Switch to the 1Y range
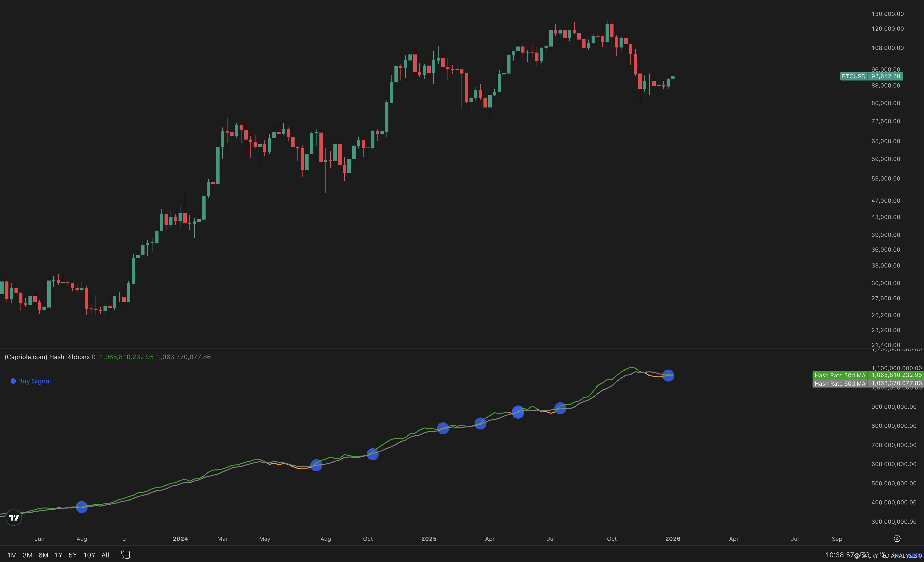This screenshot has height=562, width=924. (58, 555)
